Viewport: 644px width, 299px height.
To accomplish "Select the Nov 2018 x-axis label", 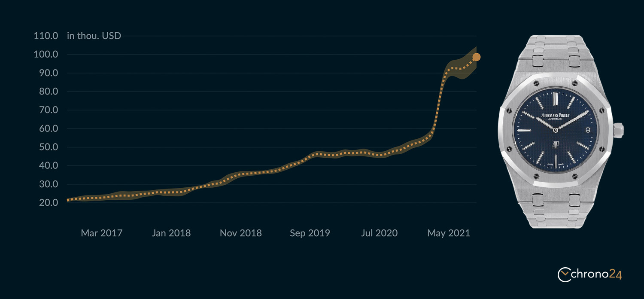I will pos(240,233).
